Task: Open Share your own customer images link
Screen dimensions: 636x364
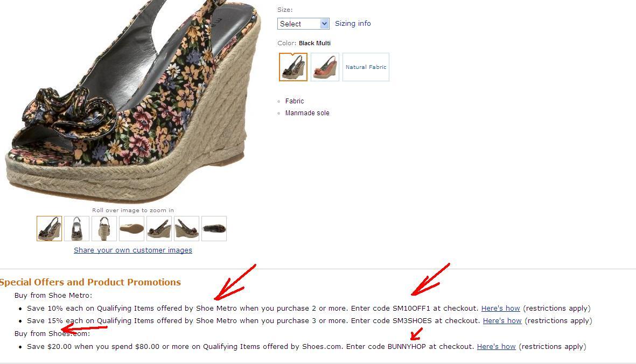Action: (133, 250)
